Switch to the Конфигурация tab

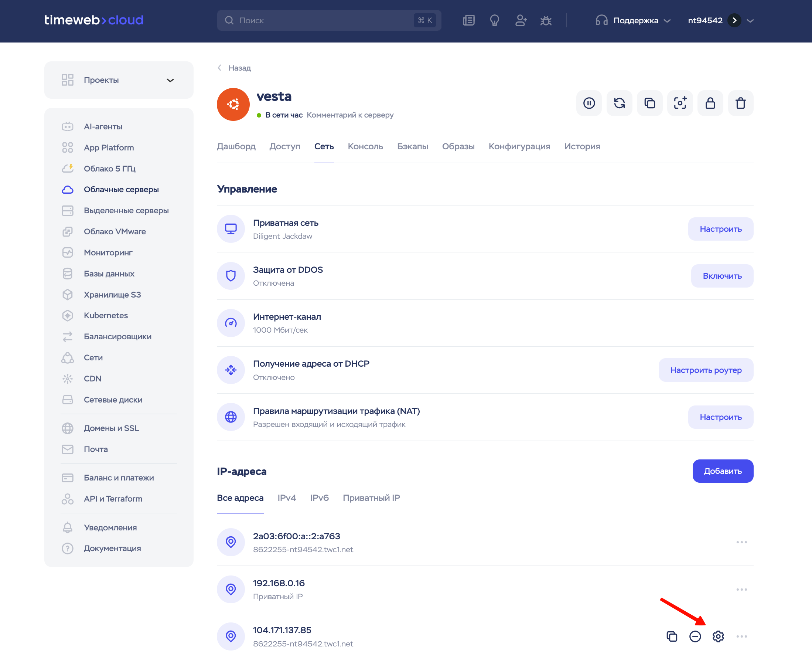point(519,146)
